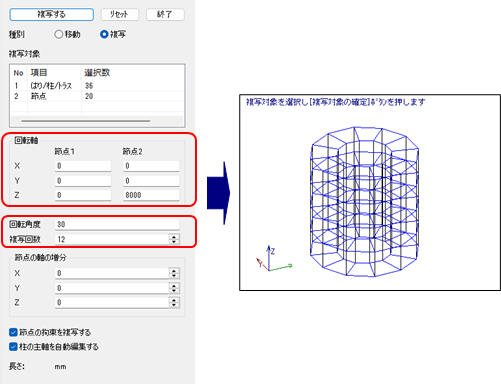This screenshot has height=384, width=501.
Task: Increase 節点の軸の増分 Z value
Action: coord(174,300)
